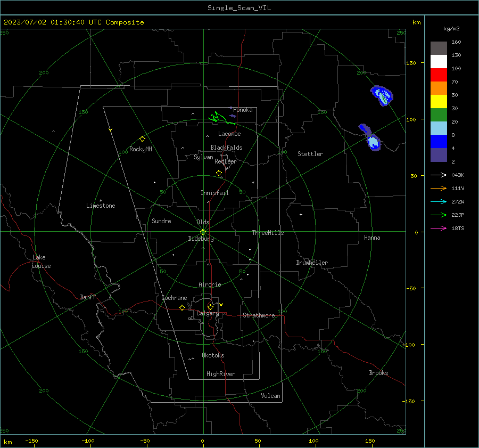
Task: Click the asterisk marker above Limestone
Action: coord(101,201)
